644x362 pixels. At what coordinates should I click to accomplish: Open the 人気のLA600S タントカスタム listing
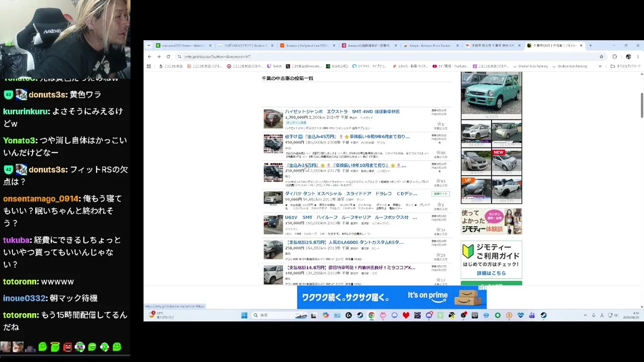click(344, 242)
